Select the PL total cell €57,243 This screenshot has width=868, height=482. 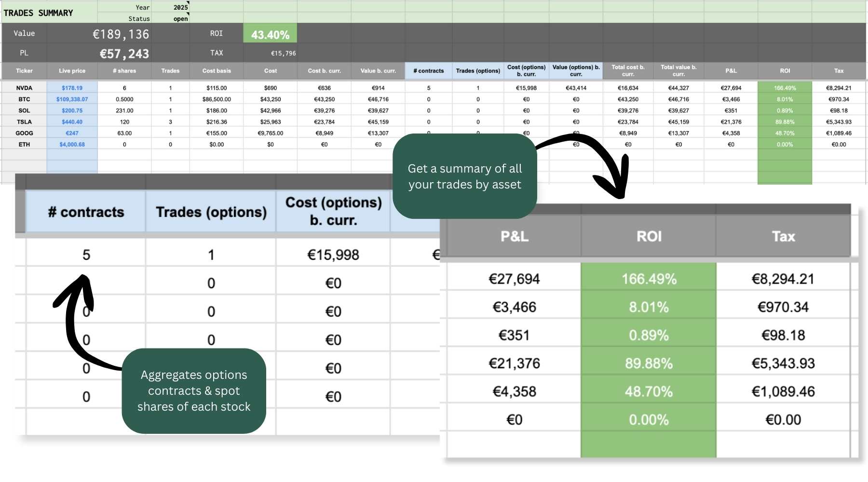[x=124, y=54]
